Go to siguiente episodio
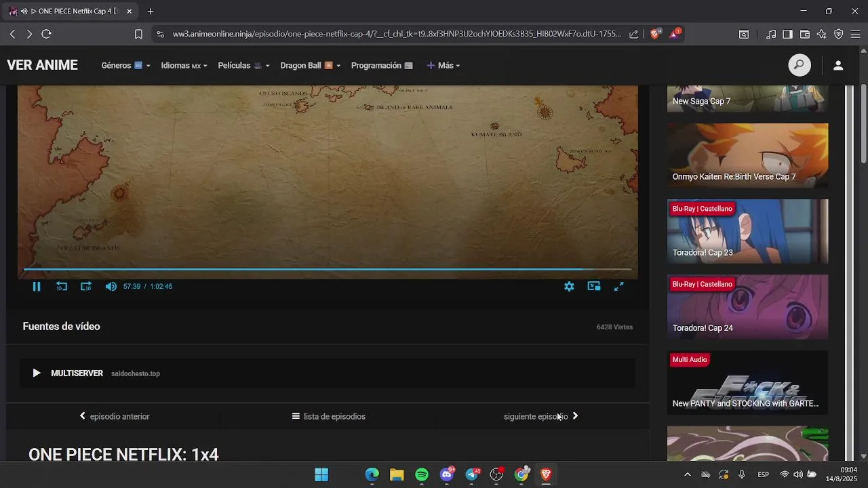Viewport: 868px width, 488px height. [541, 416]
